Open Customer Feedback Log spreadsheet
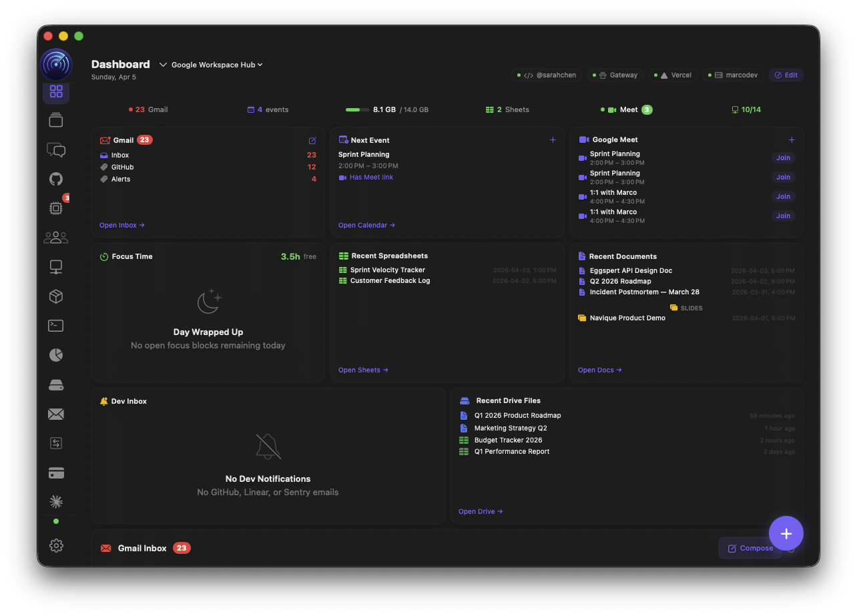 pos(447,281)
